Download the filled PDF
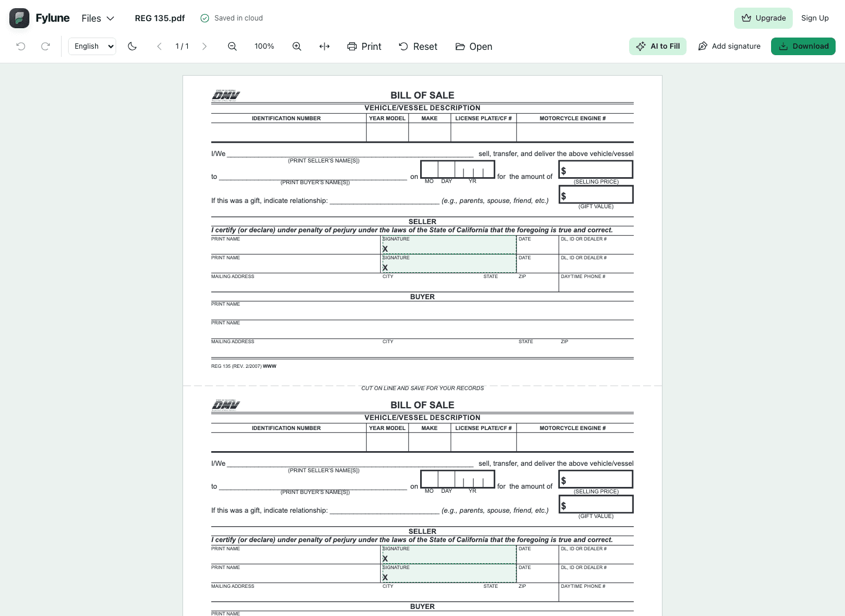845x616 pixels. [803, 46]
